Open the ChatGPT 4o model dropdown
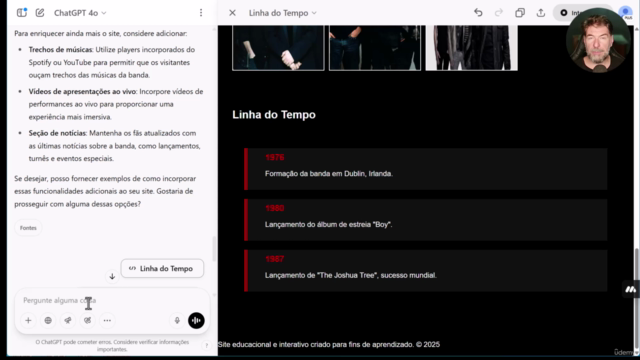640x360 pixels. pyautogui.click(x=80, y=13)
